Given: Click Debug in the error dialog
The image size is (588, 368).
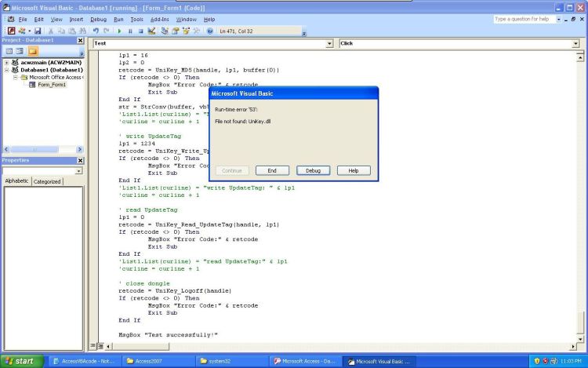Looking at the screenshot, I should pyautogui.click(x=313, y=171).
